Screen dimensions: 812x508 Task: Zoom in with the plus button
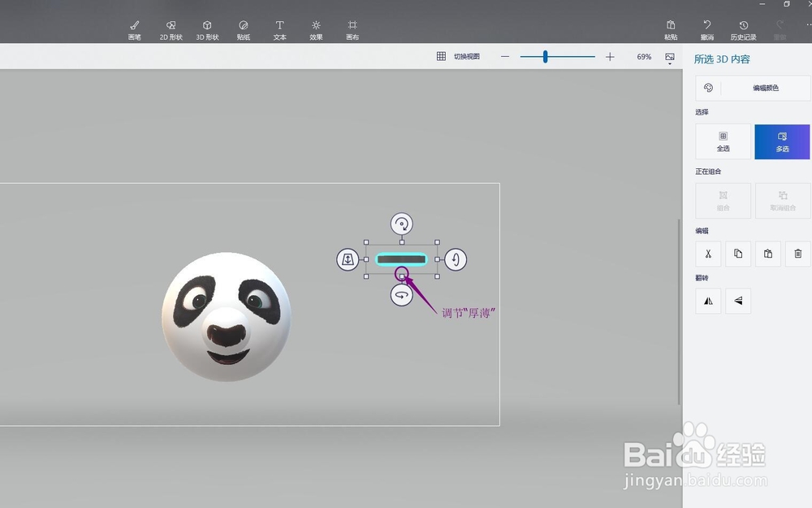pos(610,57)
